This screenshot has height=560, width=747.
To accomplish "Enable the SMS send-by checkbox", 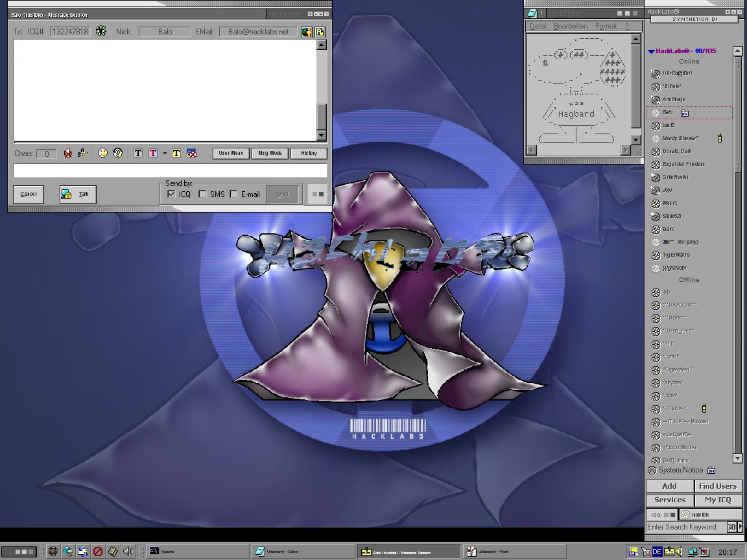I will tap(202, 194).
